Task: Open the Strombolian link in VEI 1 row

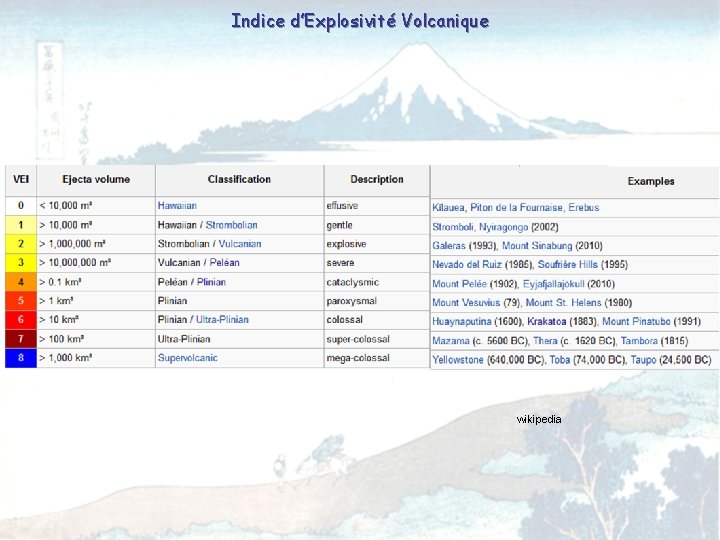Action: (x=231, y=225)
